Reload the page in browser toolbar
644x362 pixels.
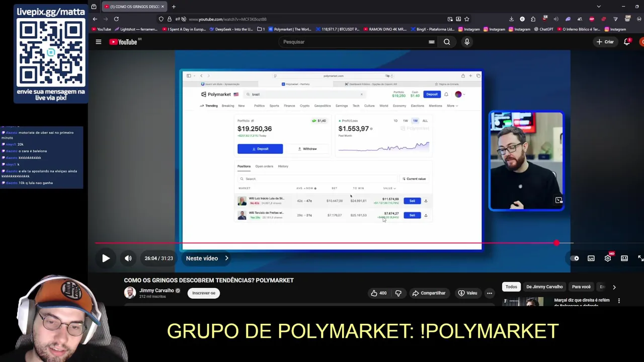coord(116,19)
